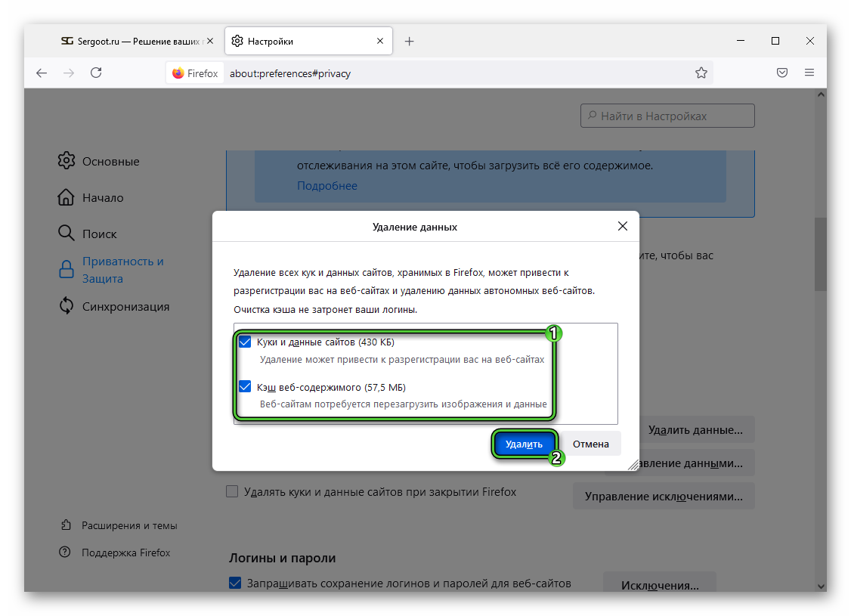This screenshot has height=616, width=851.
Task: Open the Расширения и темы link
Action: point(129,525)
